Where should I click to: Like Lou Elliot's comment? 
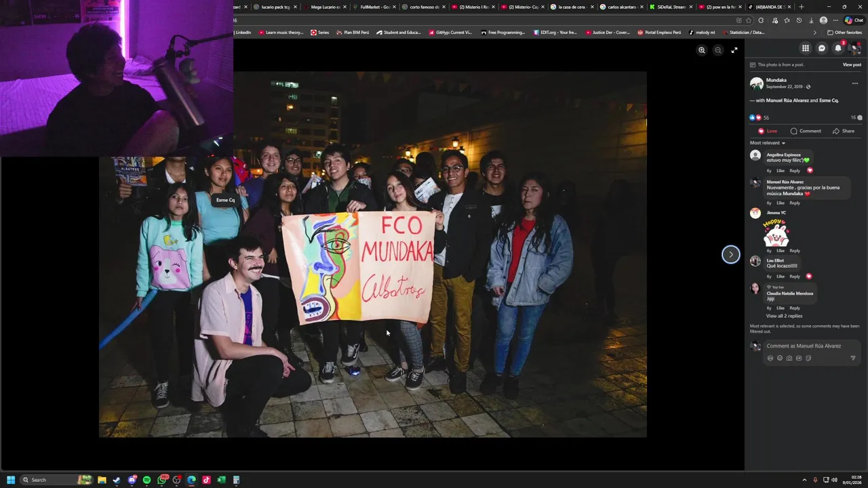pyautogui.click(x=781, y=277)
